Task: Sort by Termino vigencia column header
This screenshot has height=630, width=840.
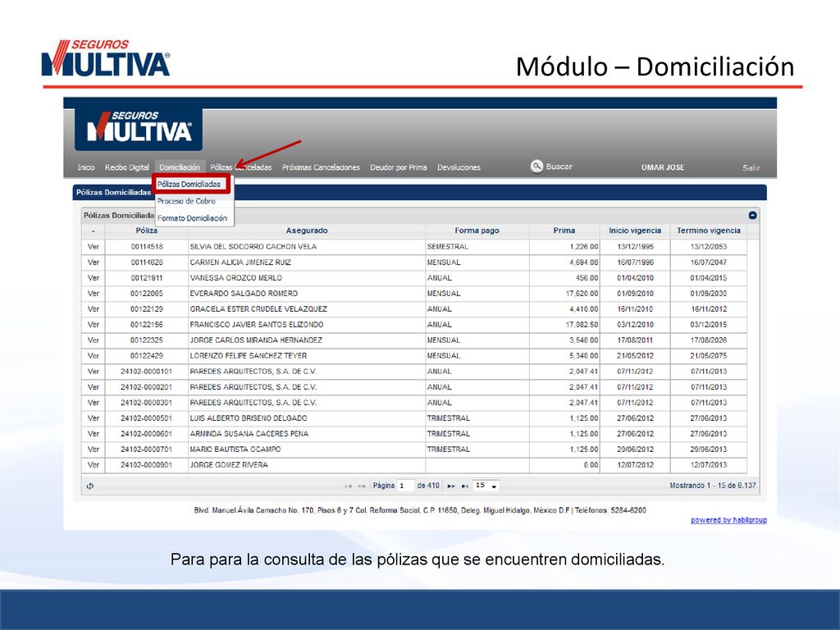Action: (x=708, y=231)
